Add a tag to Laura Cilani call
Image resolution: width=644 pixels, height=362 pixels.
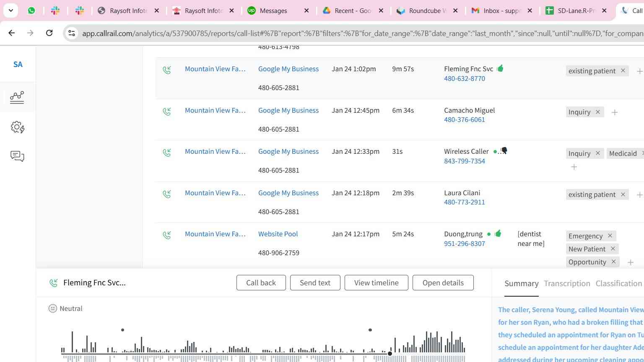coord(639,195)
